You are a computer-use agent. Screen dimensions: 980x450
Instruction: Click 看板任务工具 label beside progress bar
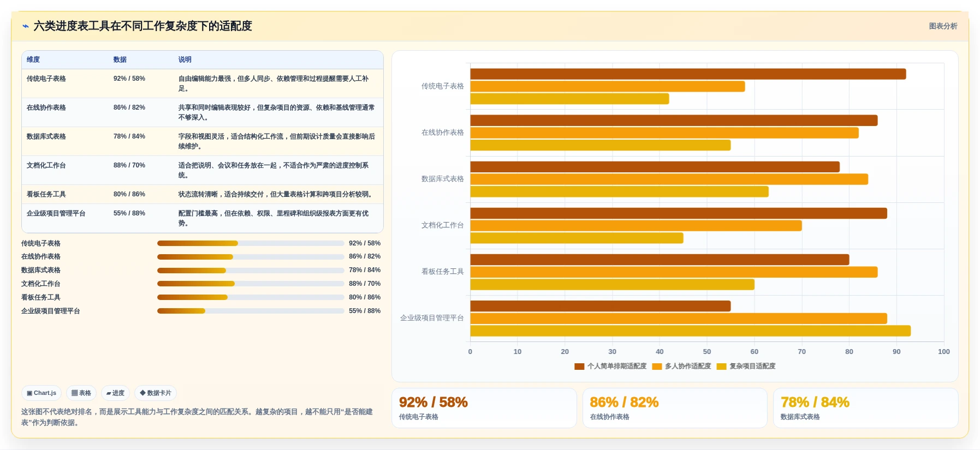point(41,297)
